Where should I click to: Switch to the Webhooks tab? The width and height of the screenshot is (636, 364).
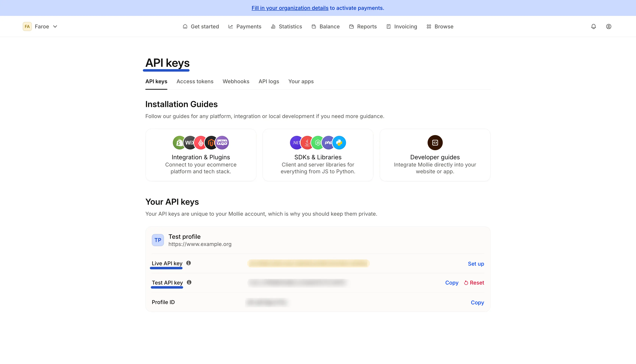click(x=236, y=81)
